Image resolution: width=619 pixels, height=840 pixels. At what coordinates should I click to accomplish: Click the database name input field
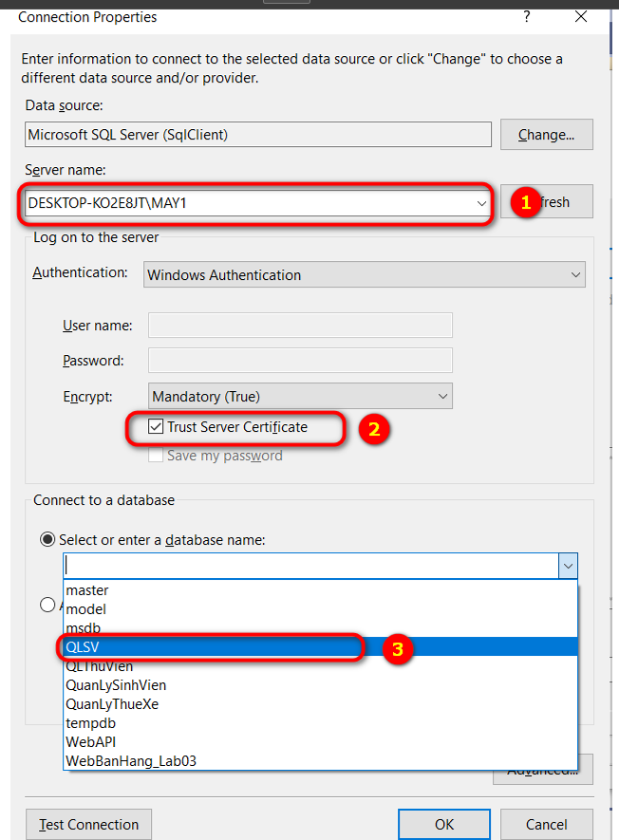point(310,567)
